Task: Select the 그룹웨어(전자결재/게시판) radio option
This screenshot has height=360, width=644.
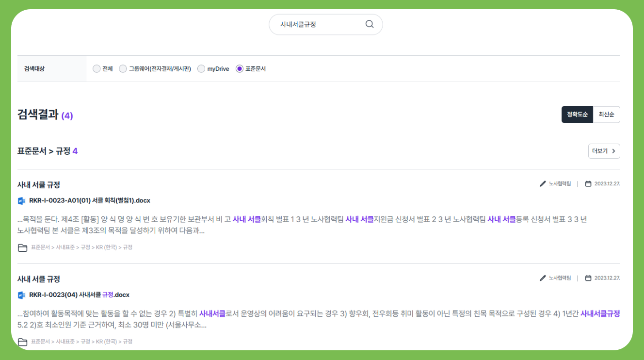Action: tap(123, 69)
